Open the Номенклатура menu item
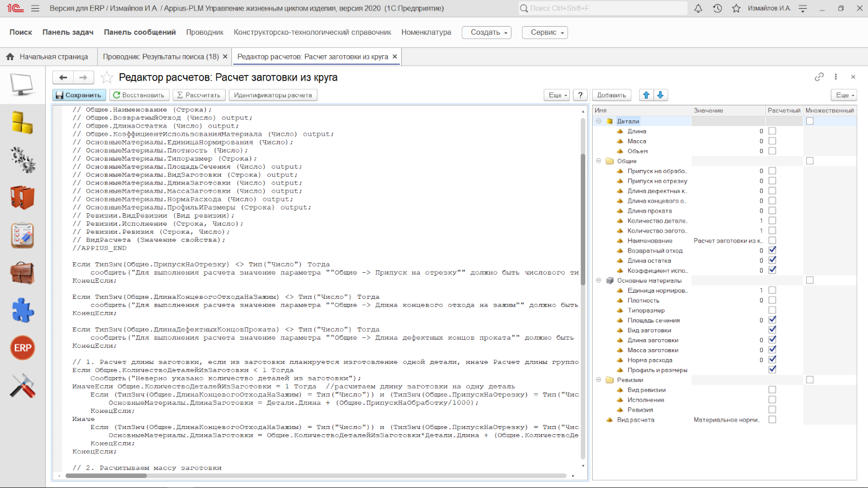The height and width of the screenshot is (488, 868). click(426, 32)
